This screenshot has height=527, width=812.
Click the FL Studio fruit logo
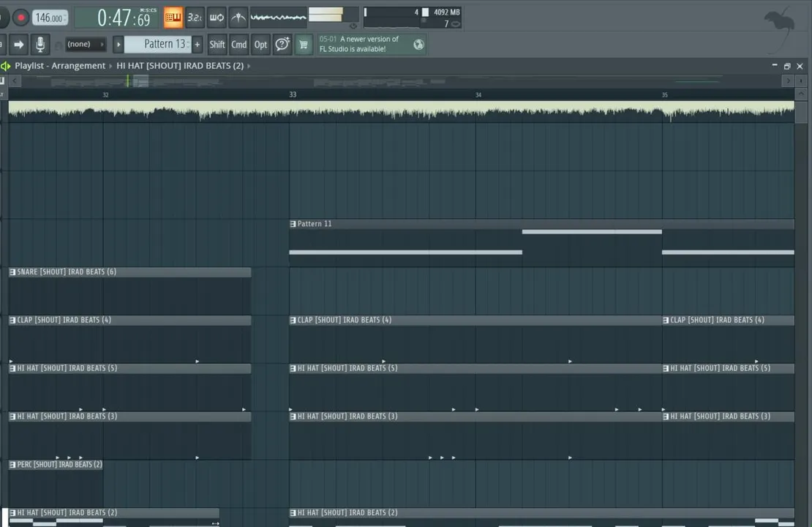780,29
